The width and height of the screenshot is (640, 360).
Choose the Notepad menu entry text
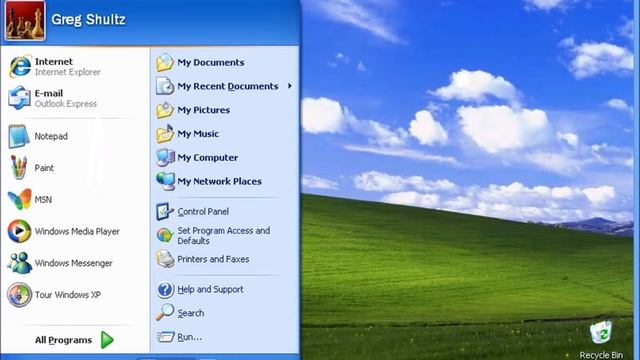click(51, 136)
